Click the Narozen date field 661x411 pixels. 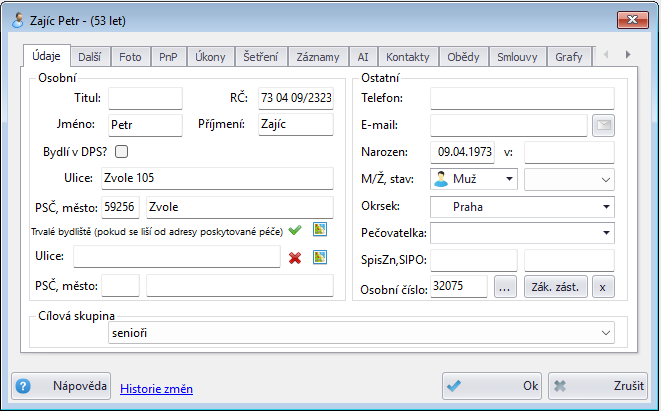coord(462,152)
